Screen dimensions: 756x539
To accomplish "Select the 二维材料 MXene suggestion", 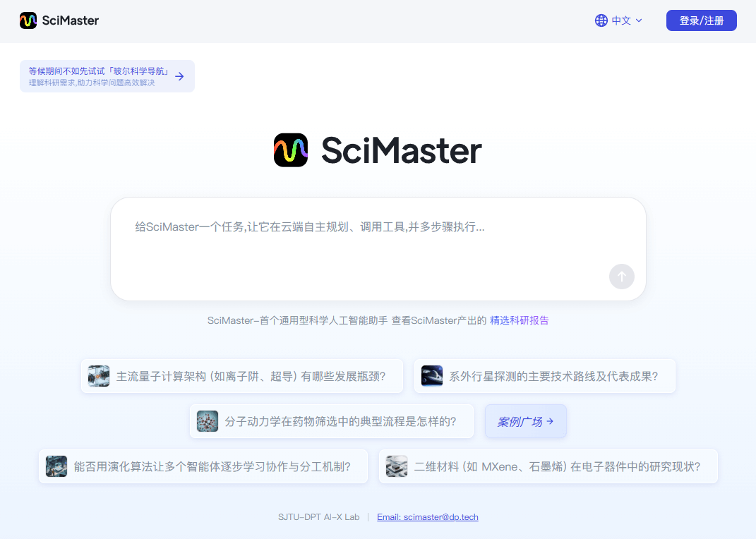I will tap(548, 466).
